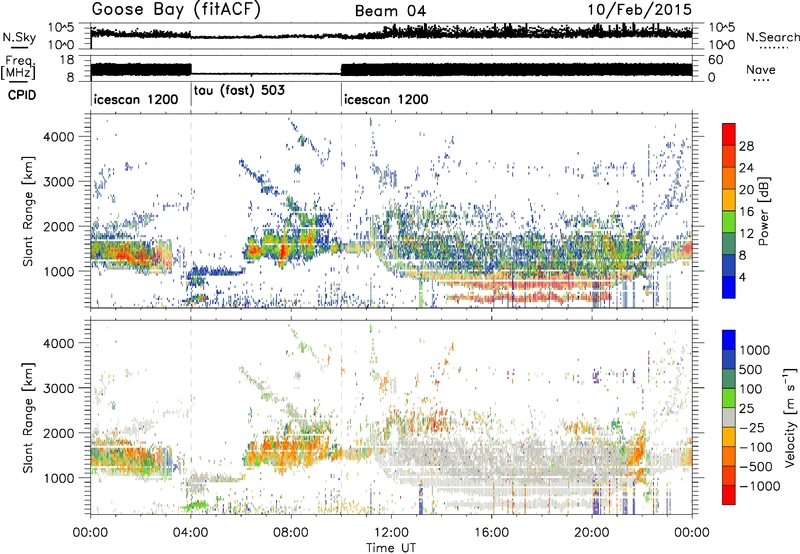Click the dashed CPID boundary line at 04:00
The height and width of the screenshot is (554, 800).
pyautogui.click(x=191, y=211)
